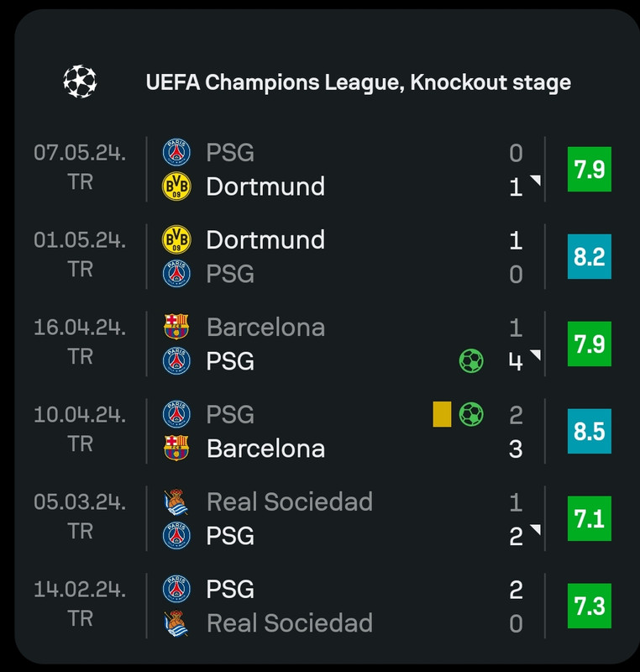Click PSG crest in the 07.05.24 match

click(176, 152)
